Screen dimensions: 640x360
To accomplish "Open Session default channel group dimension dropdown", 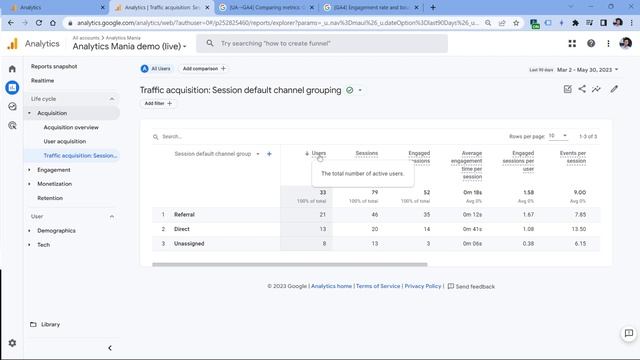I will click(x=217, y=154).
